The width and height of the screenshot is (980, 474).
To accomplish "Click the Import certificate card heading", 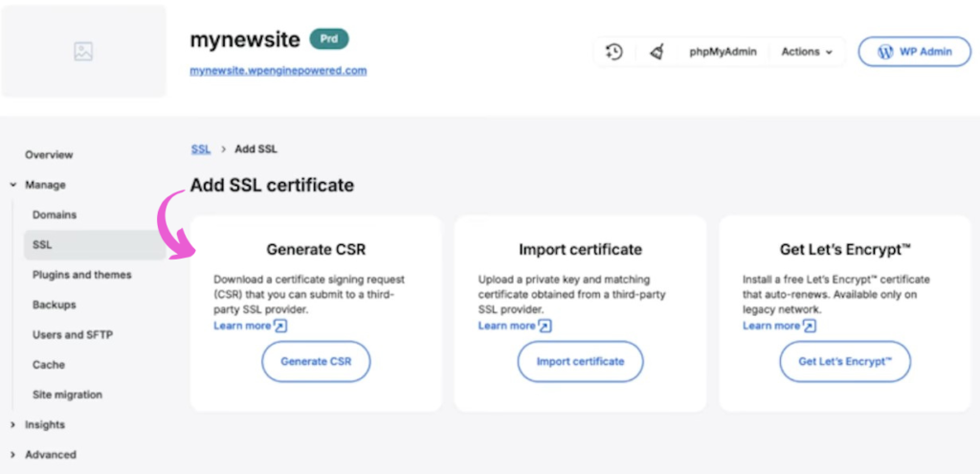I will point(580,250).
